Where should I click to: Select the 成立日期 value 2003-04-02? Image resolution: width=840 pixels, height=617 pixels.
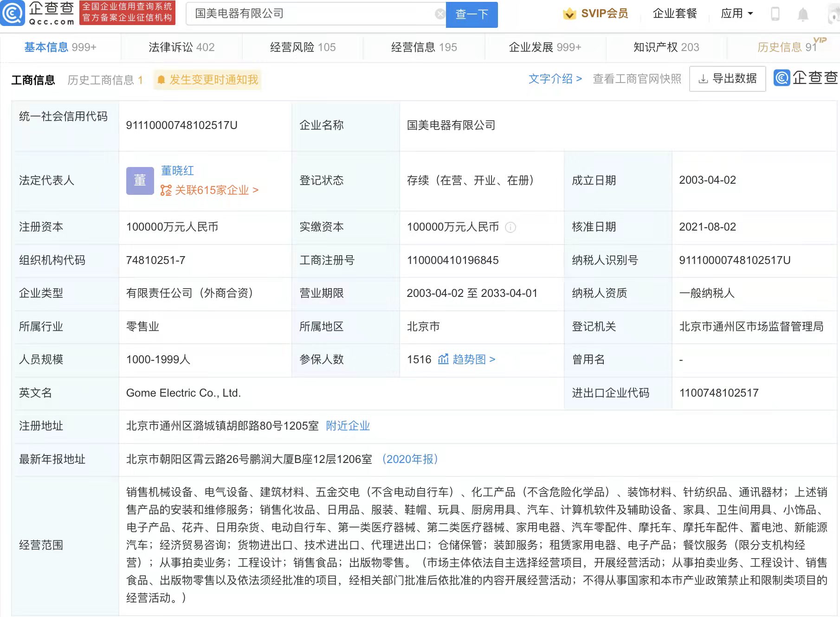(708, 180)
